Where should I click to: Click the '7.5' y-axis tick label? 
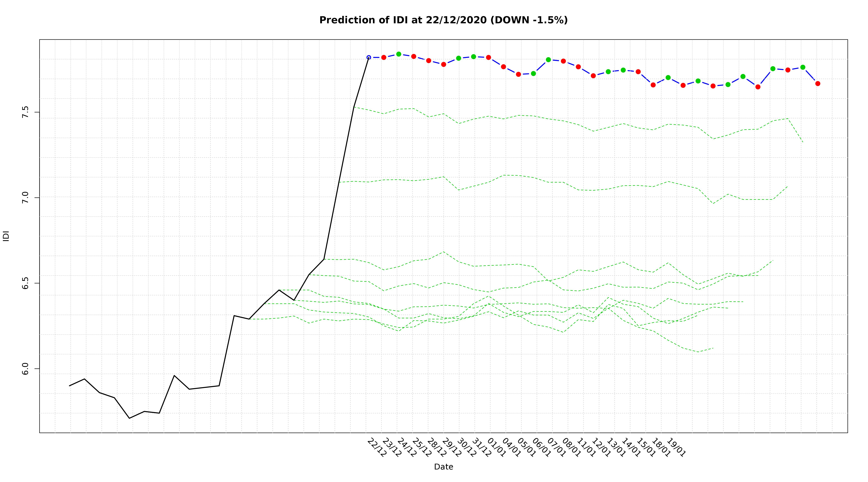click(x=25, y=112)
